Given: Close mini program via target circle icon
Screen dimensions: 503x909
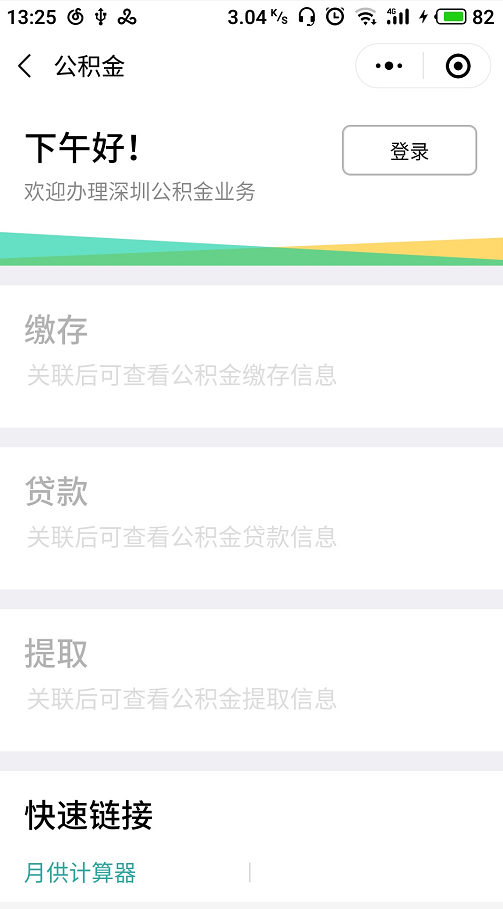Looking at the screenshot, I should [458, 66].
